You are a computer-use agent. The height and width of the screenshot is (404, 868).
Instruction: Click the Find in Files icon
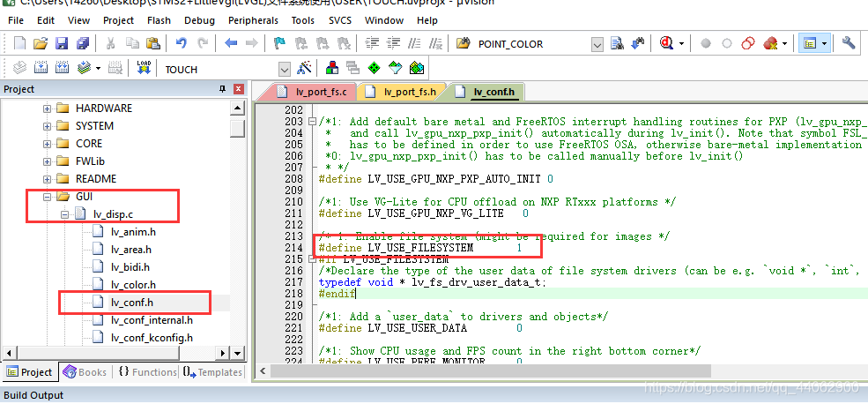[464, 44]
